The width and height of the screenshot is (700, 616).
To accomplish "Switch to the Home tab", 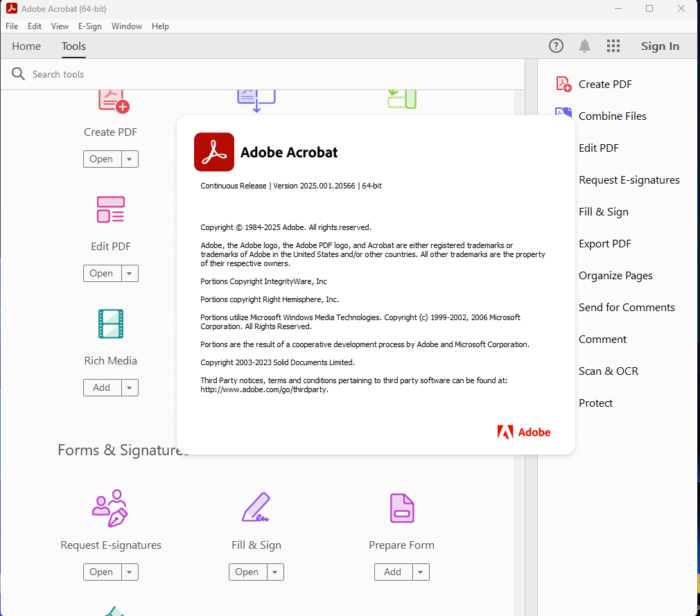I will coord(26,46).
